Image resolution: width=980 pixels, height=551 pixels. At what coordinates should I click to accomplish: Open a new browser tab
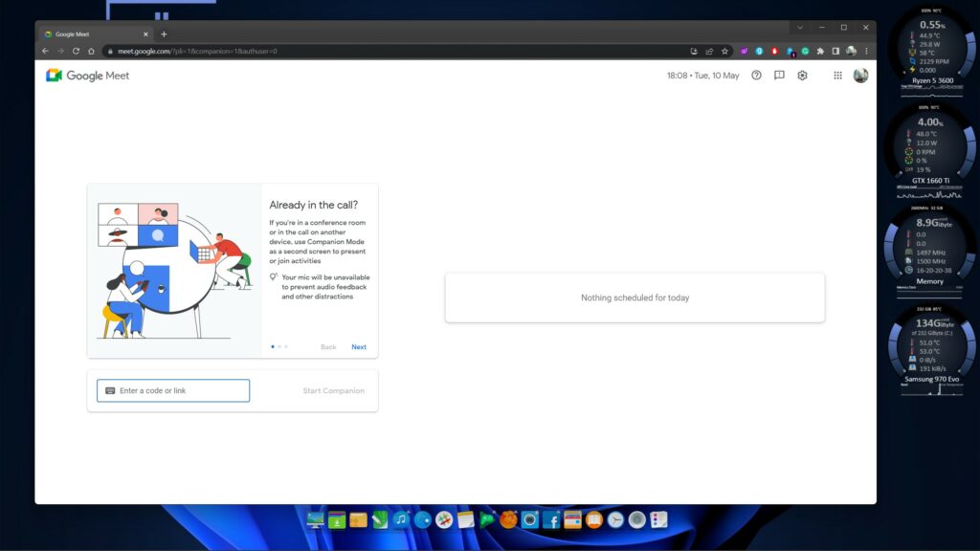click(x=164, y=33)
